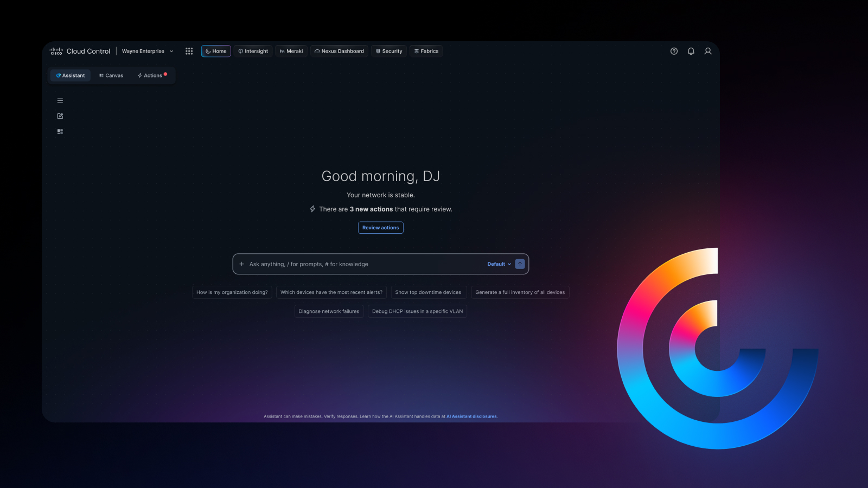868x488 pixels.
Task: Switch to the Actions view
Action: click(152, 75)
